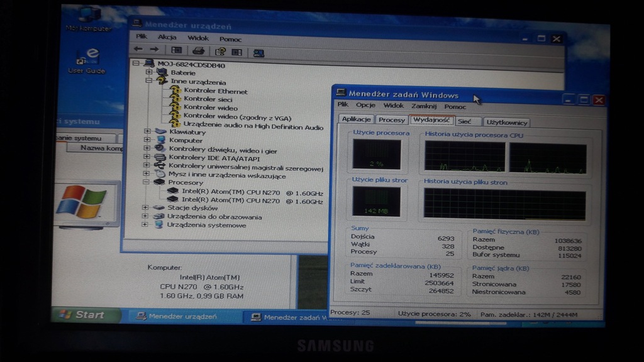
Task: Maximize the Device Manager window
Action: [541, 38]
